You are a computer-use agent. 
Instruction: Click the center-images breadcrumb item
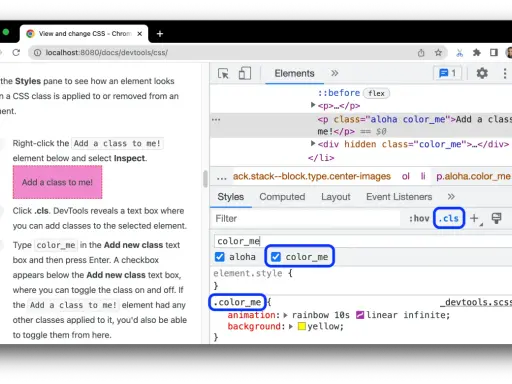[312, 176]
